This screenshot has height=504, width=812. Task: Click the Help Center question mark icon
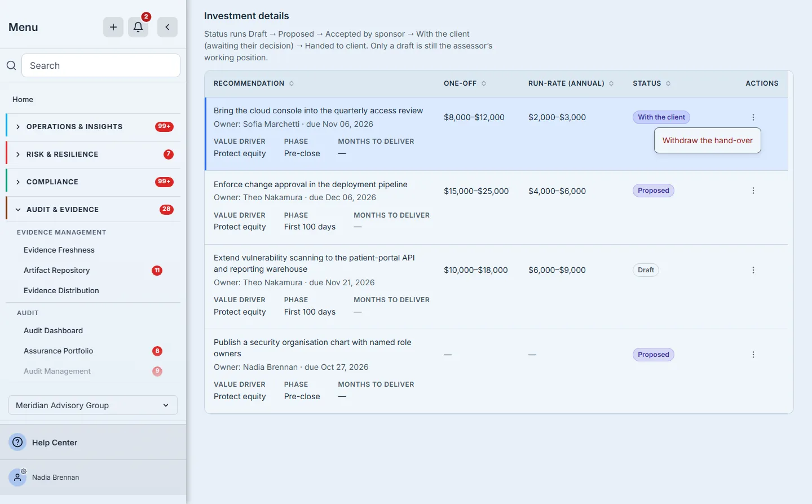(17, 442)
